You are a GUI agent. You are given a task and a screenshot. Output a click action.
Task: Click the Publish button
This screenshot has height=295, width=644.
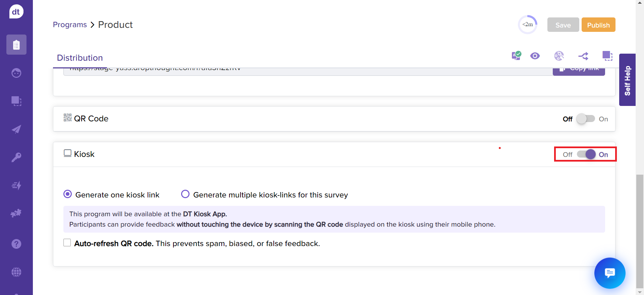click(x=598, y=25)
